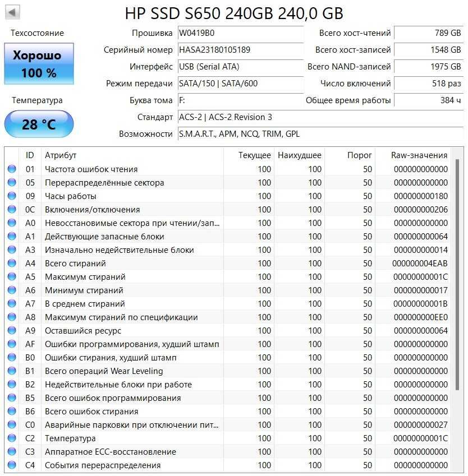Select the Включения/отключения attribute
This screenshot has width=468, height=476.
tap(228, 210)
